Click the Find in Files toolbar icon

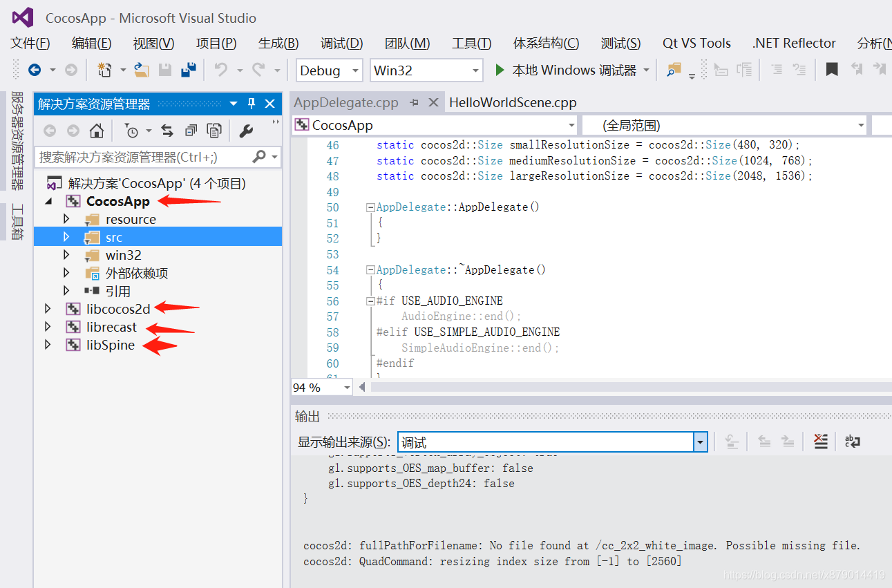pyautogui.click(x=674, y=70)
